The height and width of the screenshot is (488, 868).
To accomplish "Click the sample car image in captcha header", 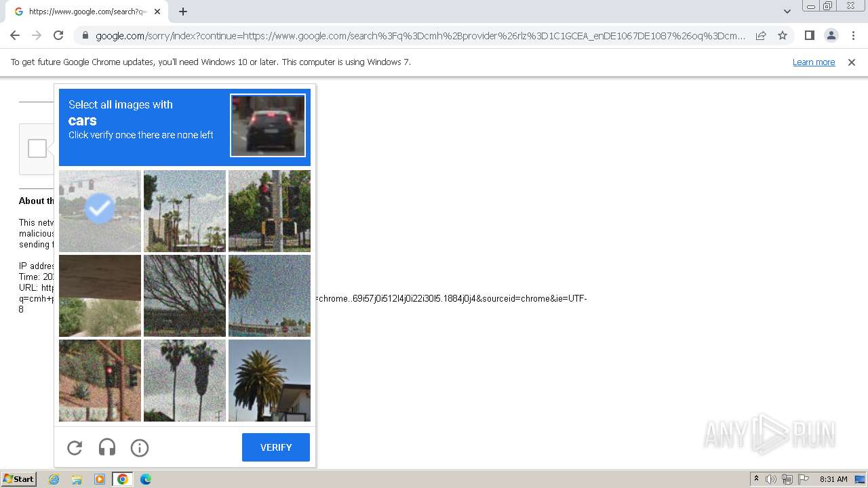I will (268, 125).
